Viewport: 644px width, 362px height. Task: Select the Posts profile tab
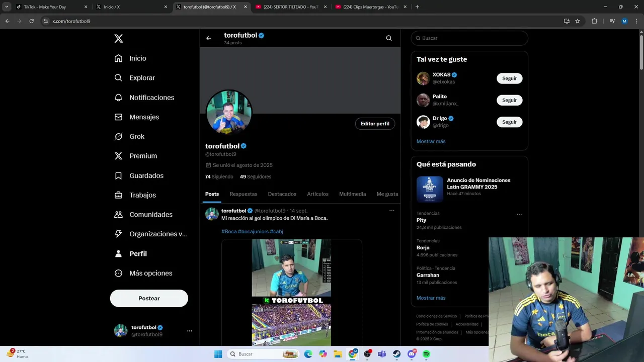[x=212, y=194]
